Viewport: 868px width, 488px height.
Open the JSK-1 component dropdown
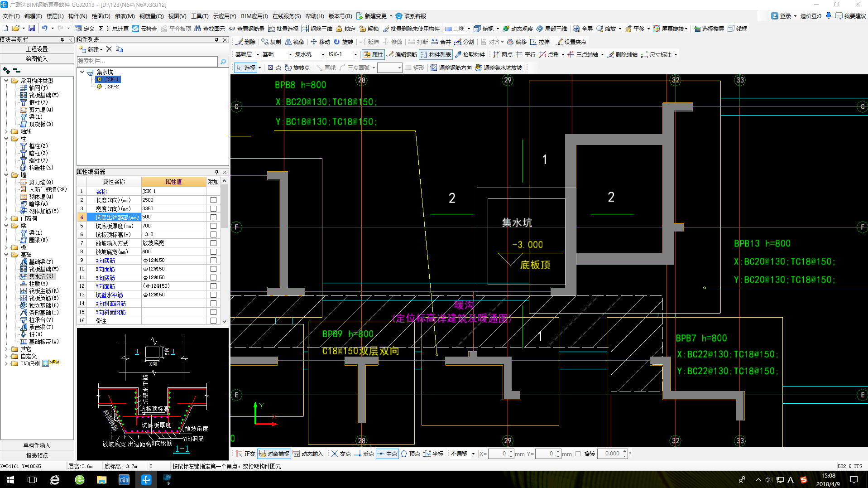355,54
